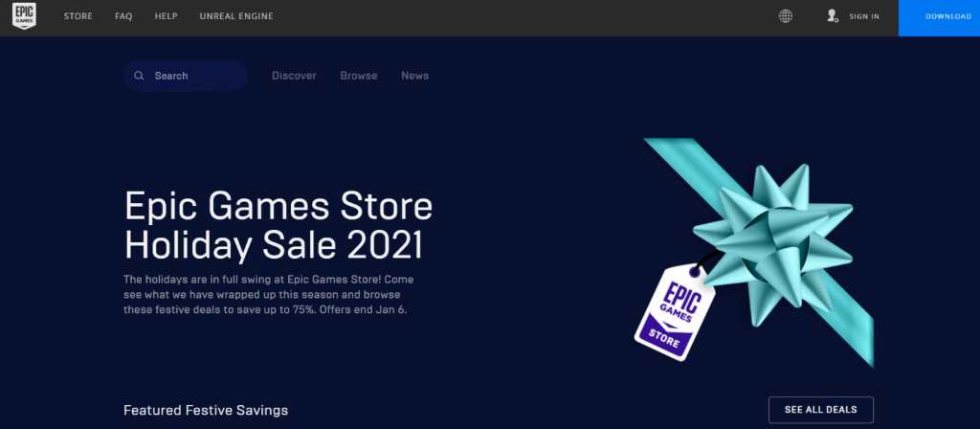Click SIGN IN link

coord(864,16)
